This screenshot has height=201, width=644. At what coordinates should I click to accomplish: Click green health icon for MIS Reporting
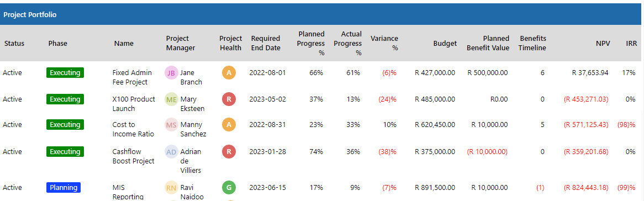point(229,187)
